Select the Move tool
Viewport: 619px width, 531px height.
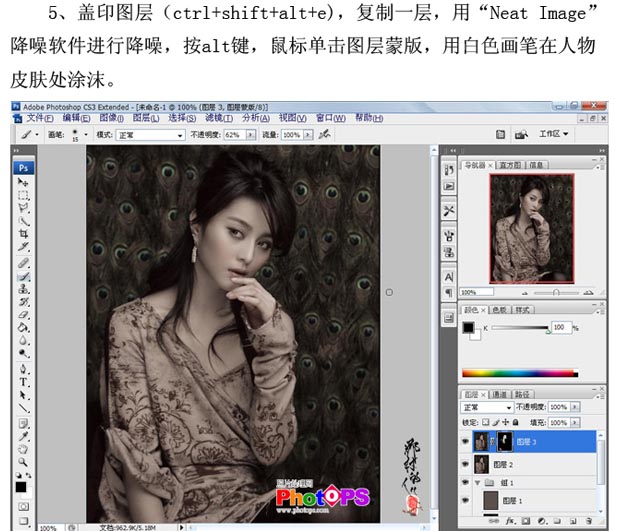pos(23,182)
